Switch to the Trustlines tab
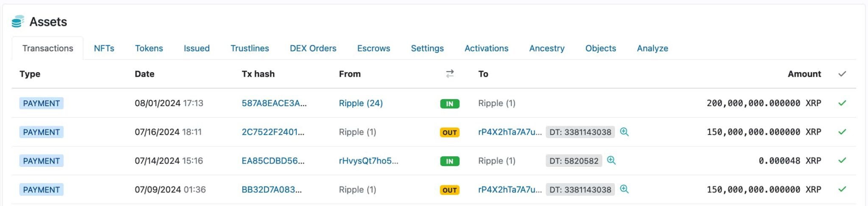Image resolution: width=868 pixels, height=206 pixels. click(x=250, y=48)
